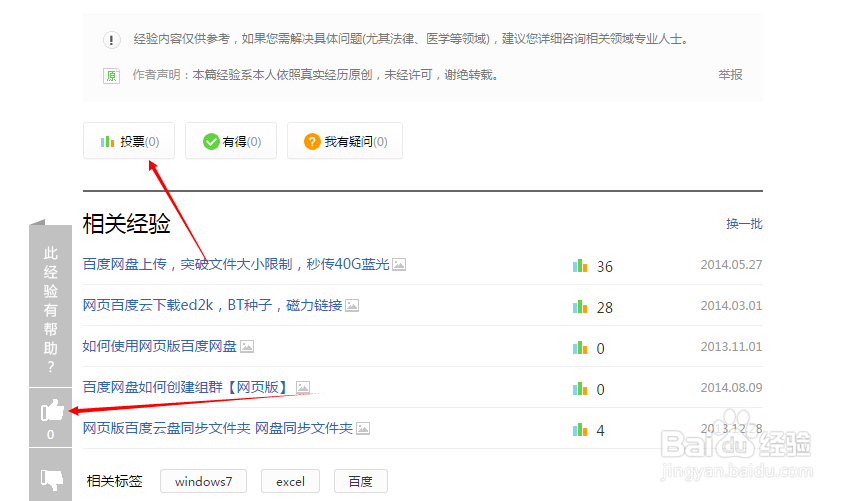Click the 投票(0) vote button
This screenshot has width=862, height=501.
tap(129, 141)
